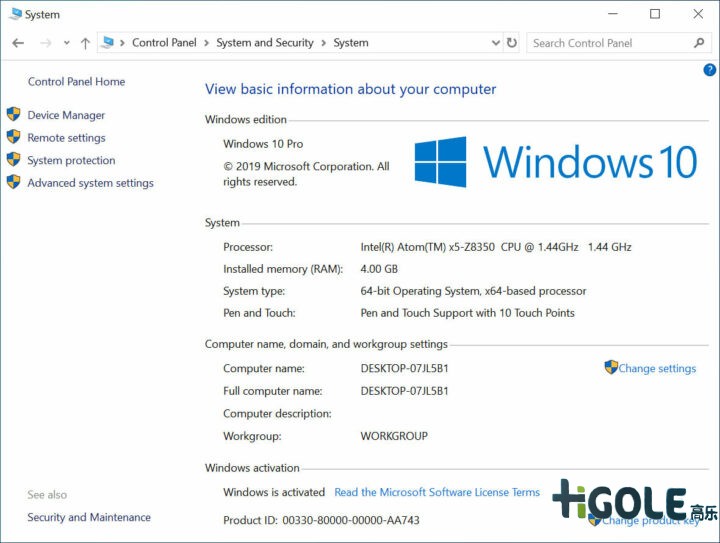Open Advanced system settings
Image resolution: width=720 pixels, height=543 pixels.
[90, 183]
